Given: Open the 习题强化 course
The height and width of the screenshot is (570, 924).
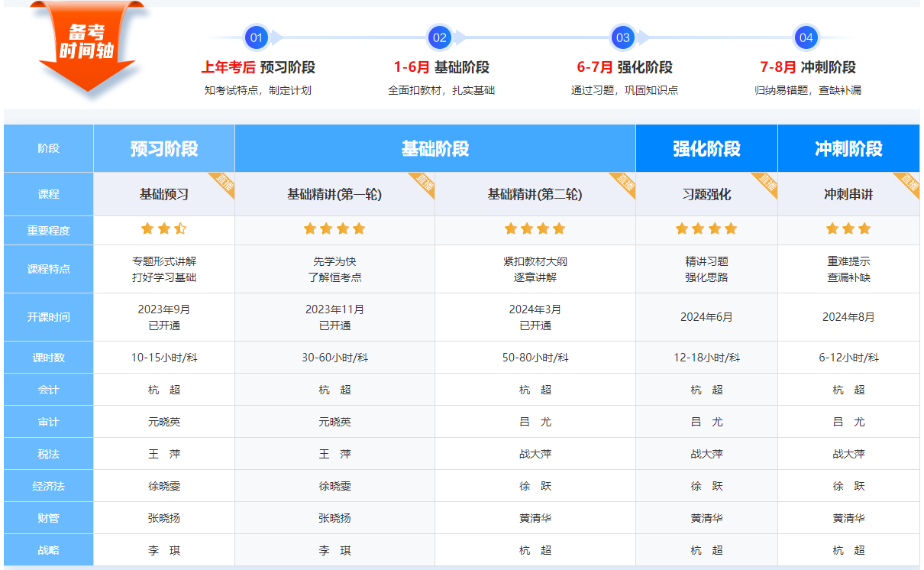Looking at the screenshot, I should click(x=706, y=195).
